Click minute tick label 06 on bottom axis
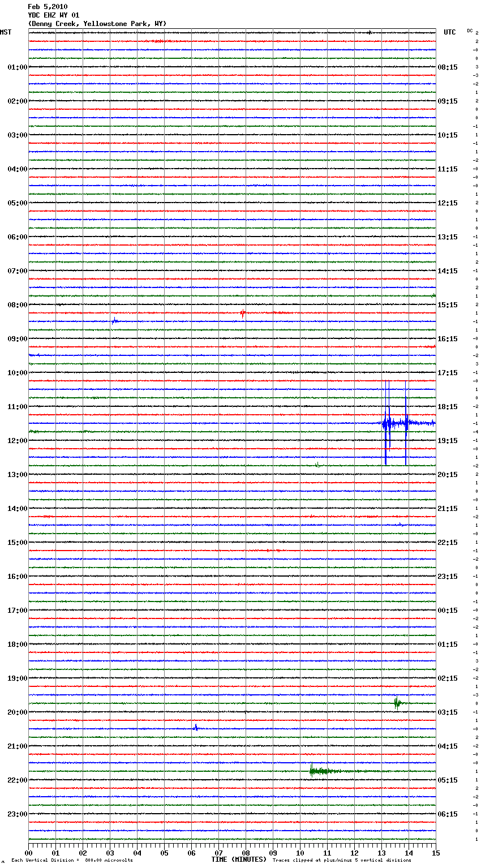 coord(191,853)
